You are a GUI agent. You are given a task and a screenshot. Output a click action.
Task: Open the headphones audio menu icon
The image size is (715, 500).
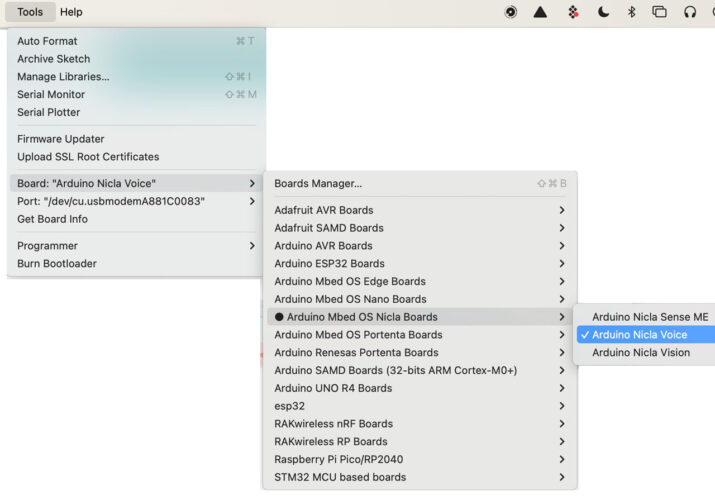(x=690, y=12)
